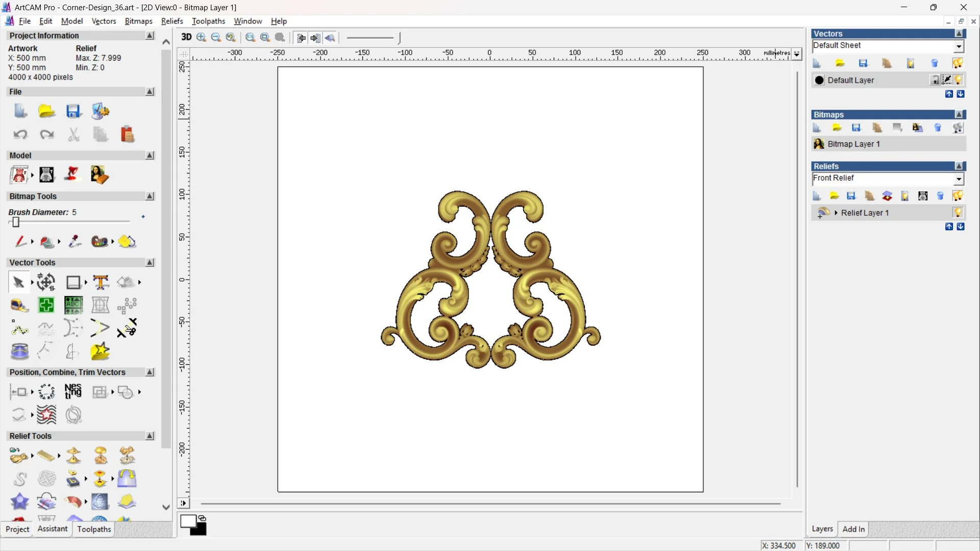Screen dimensions: 980x551
Task: Select the Node Editing tool in Vector Tools
Action: pos(20,329)
